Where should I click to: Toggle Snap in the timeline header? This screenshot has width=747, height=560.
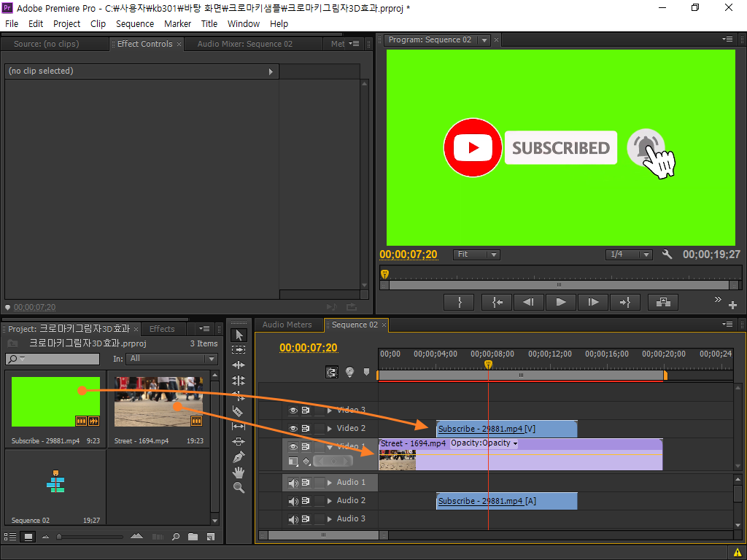pos(332,372)
